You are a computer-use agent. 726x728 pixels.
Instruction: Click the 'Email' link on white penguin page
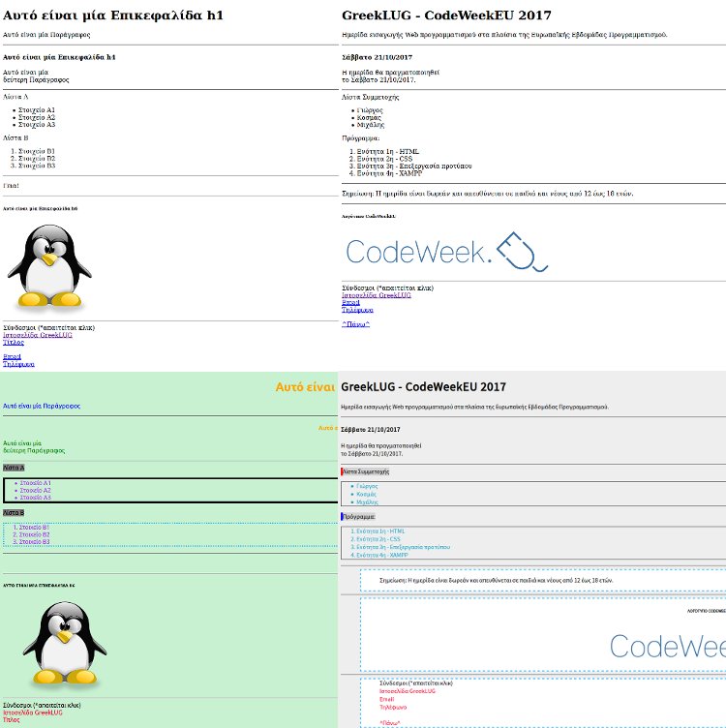click(12, 356)
